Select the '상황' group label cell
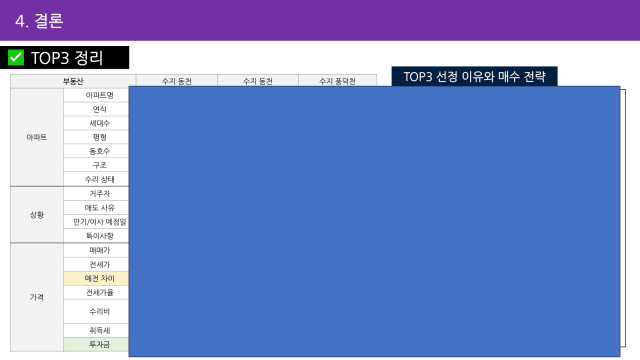Image resolution: width=640 pixels, height=360 pixels. click(x=37, y=215)
